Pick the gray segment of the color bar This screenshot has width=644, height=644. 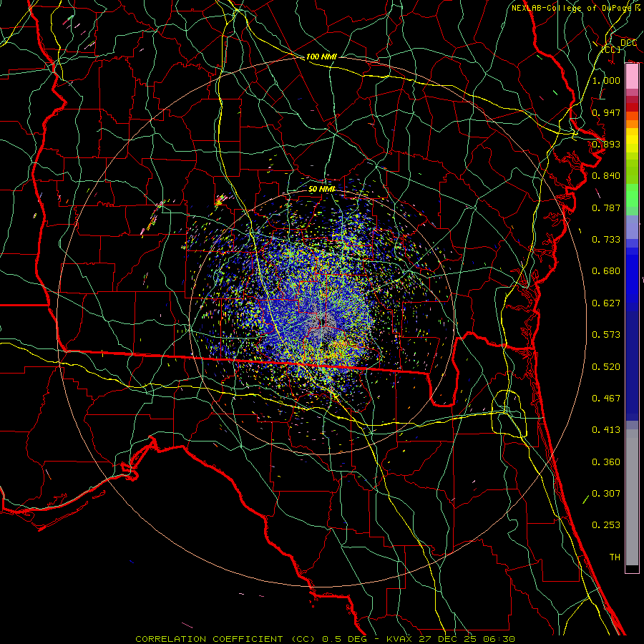coord(632,497)
